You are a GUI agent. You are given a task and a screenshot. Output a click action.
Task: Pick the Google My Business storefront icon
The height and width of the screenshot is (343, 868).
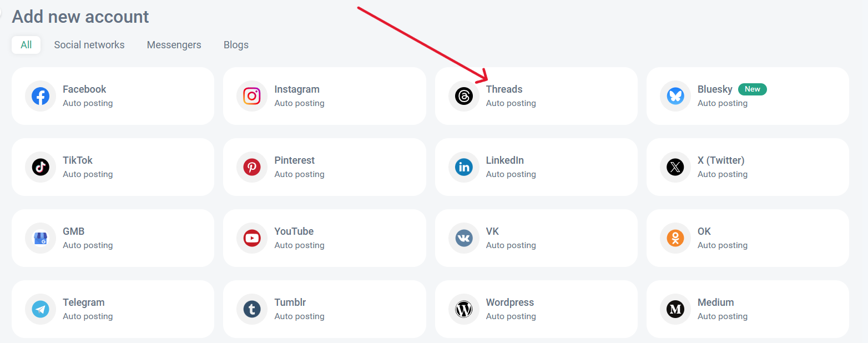coord(41,238)
